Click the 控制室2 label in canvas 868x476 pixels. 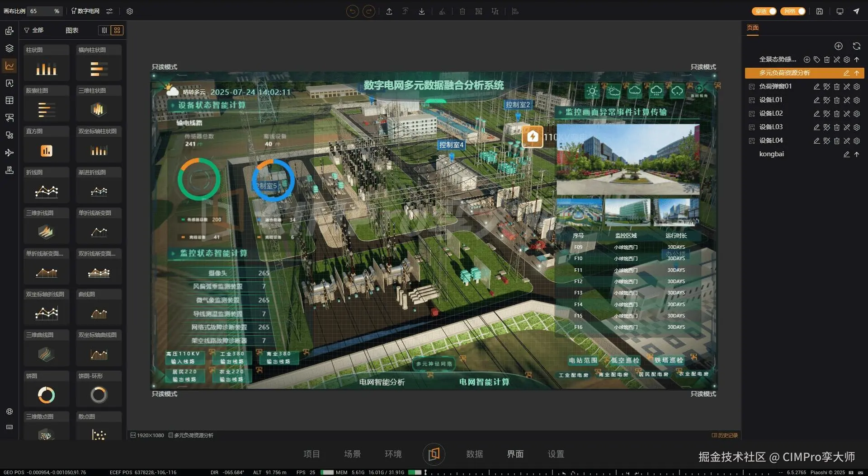[x=518, y=105]
